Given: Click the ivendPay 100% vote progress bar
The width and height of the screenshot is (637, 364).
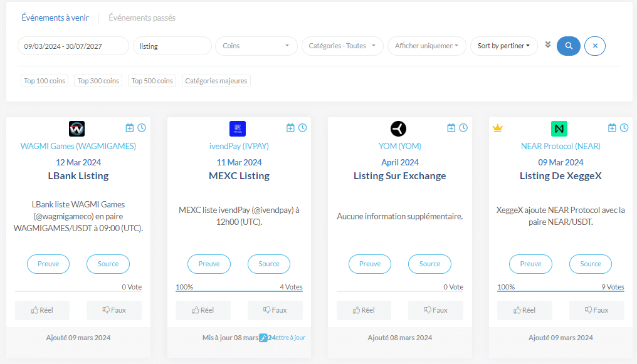Looking at the screenshot, I should click(x=239, y=291).
